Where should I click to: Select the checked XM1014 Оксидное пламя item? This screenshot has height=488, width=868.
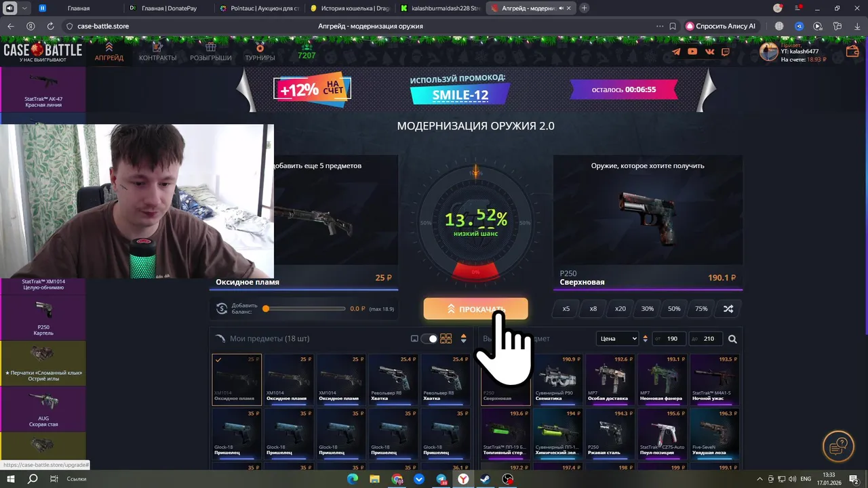237,379
